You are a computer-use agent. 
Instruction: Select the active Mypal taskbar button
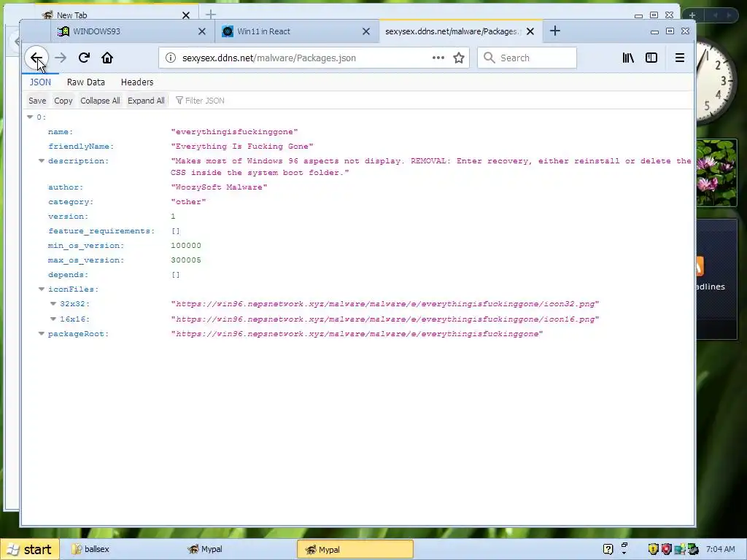pyautogui.click(x=355, y=550)
